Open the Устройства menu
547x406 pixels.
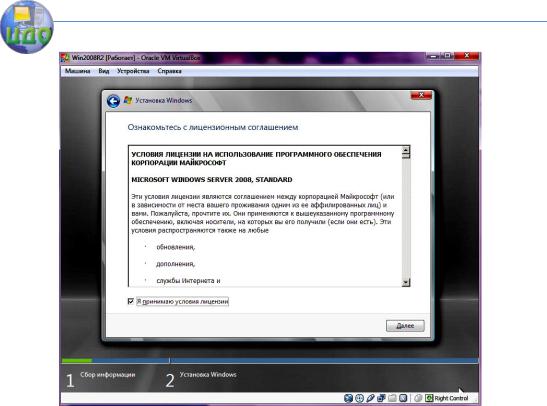(x=133, y=71)
